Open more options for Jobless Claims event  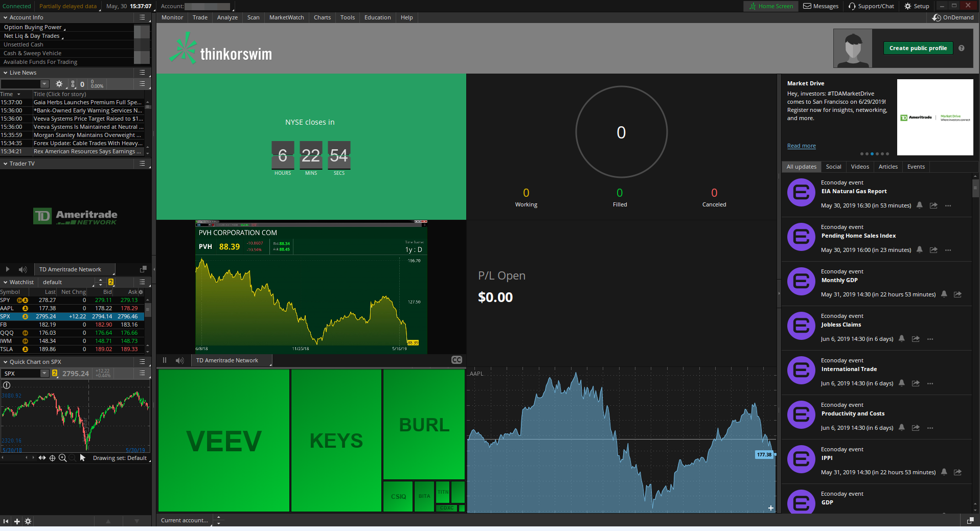(930, 339)
